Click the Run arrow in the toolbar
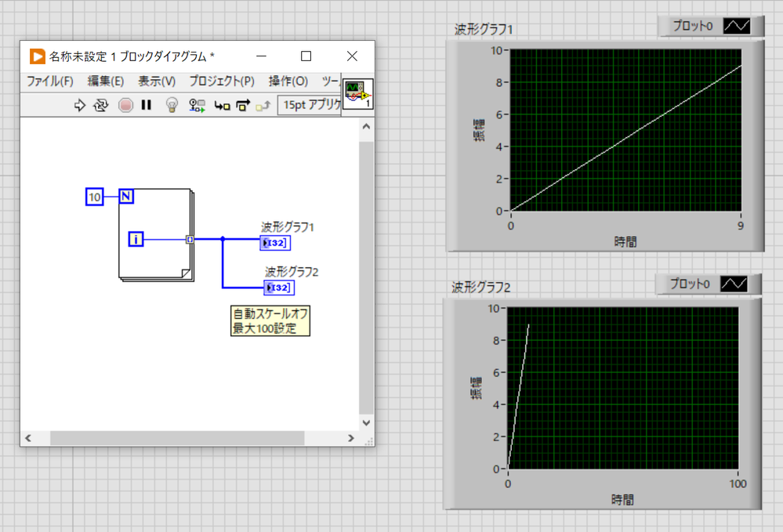The height and width of the screenshot is (532, 783). (79, 105)
